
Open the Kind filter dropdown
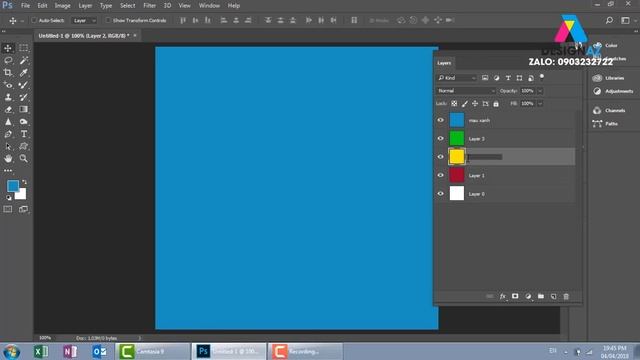click(x=457, y=78)
